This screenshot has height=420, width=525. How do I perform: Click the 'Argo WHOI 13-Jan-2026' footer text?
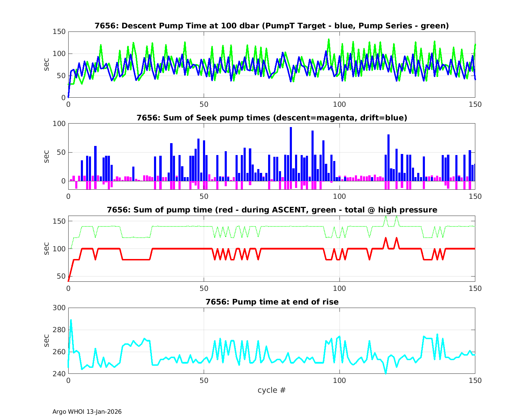click(87, 412)
